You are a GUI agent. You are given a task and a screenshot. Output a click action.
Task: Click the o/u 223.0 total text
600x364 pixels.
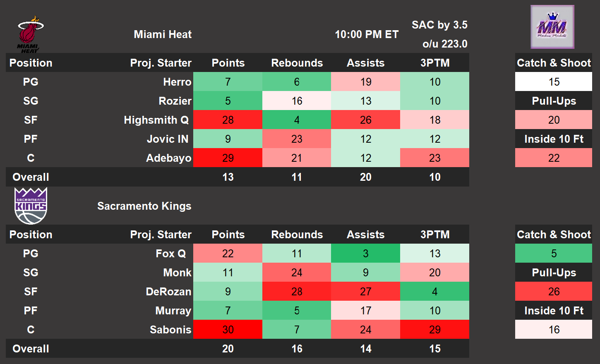point(445,44)
